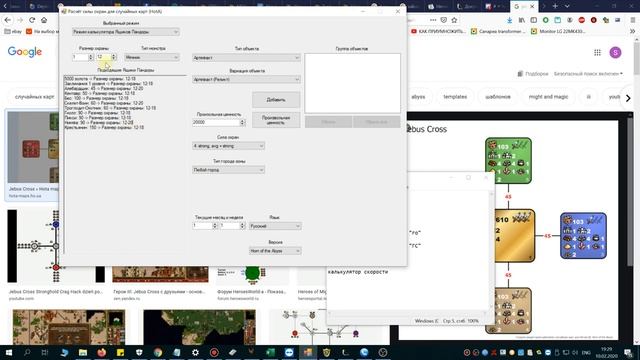Screen dimensions: 640x360
Task: Click the browser back arrow
Action: [x=8, y=20]
